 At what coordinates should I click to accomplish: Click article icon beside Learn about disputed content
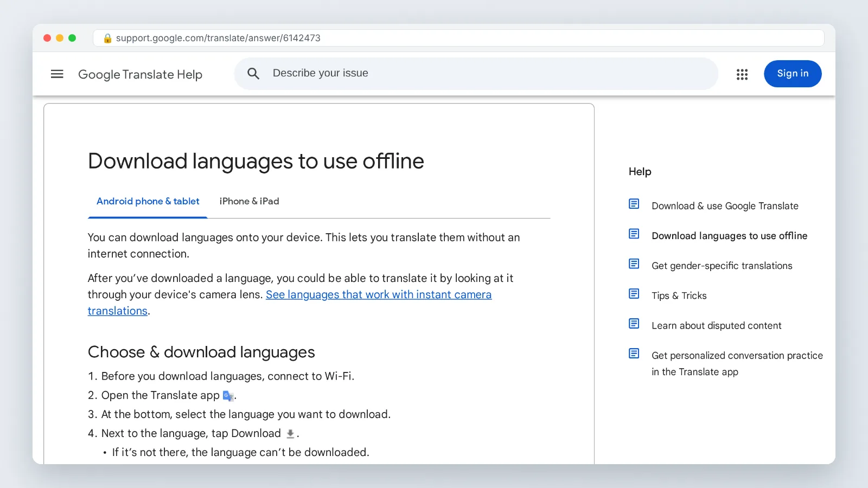(x=634, y=324)
